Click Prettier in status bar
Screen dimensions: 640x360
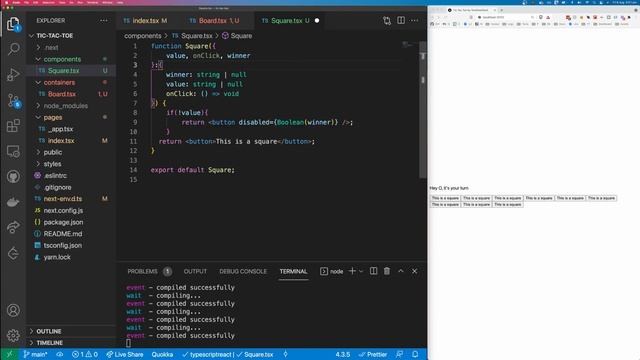(x=373, y=354)
